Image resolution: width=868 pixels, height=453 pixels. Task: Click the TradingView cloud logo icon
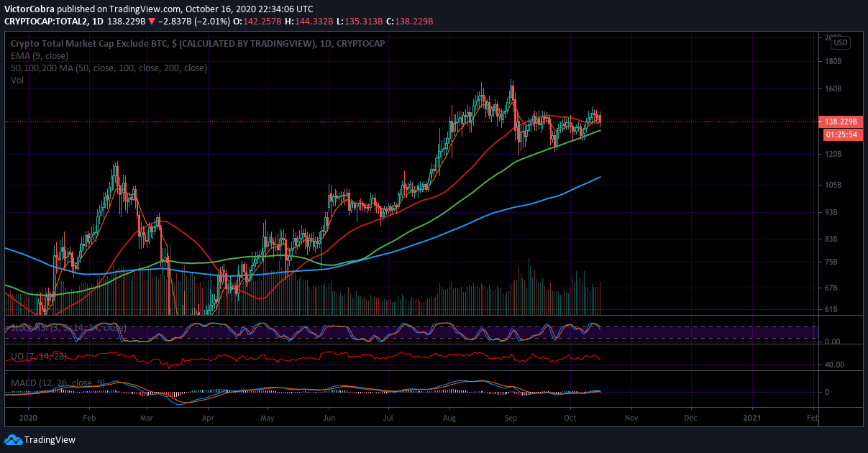(13, 439)
